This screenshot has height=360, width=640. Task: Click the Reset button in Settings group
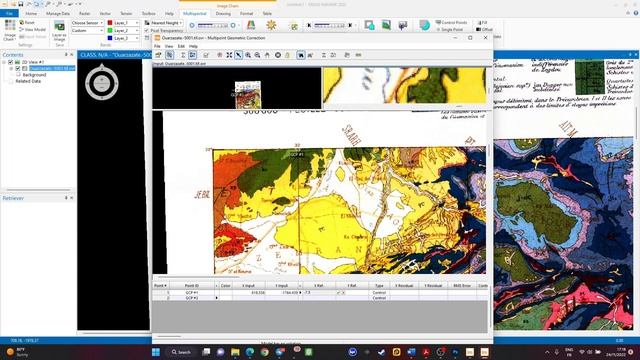pyautogui.click(x=27, y=22)
